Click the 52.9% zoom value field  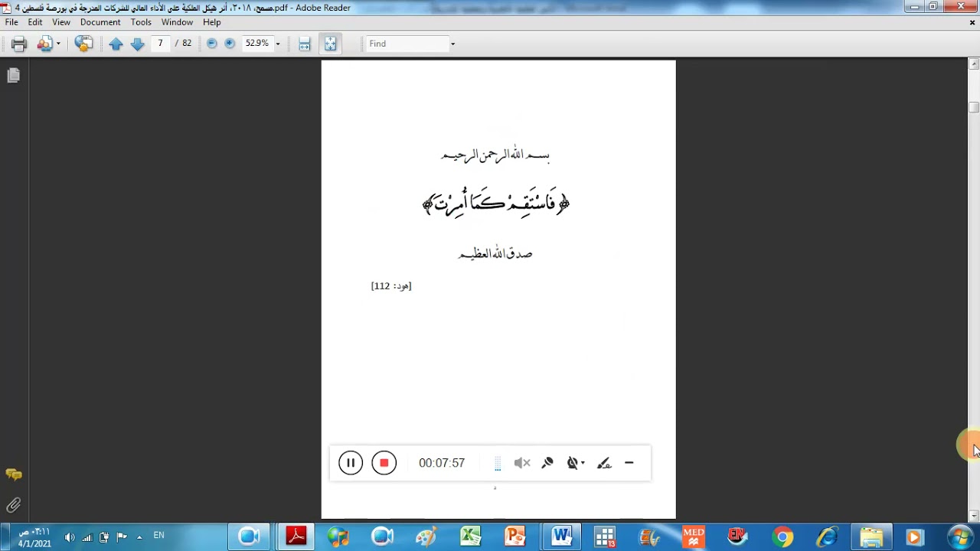pos(257,44)
